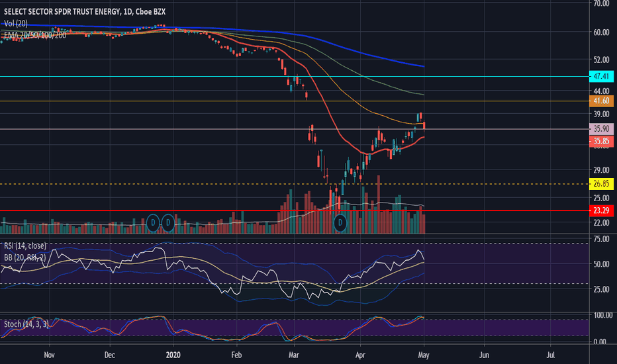This screenshot has height=364, width=617.
Task: Click the 22.00 price scale value
Action: (x=601, y=222)
